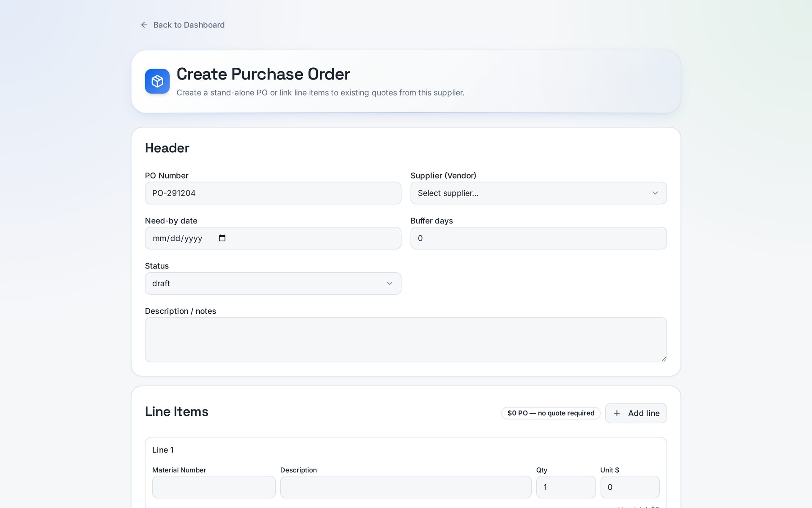The width and height of the screenshot is (812, 508).
Task: Click the 'Status' label
Action: pos(156,266)
